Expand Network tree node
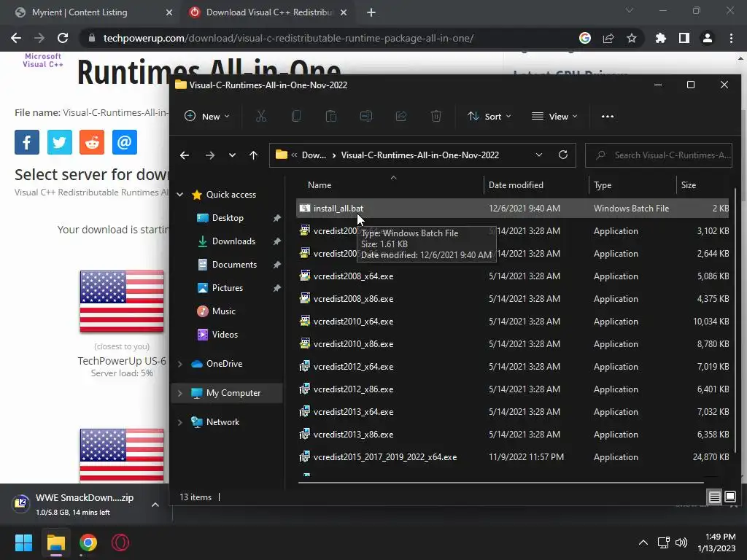 click(180, 422)
